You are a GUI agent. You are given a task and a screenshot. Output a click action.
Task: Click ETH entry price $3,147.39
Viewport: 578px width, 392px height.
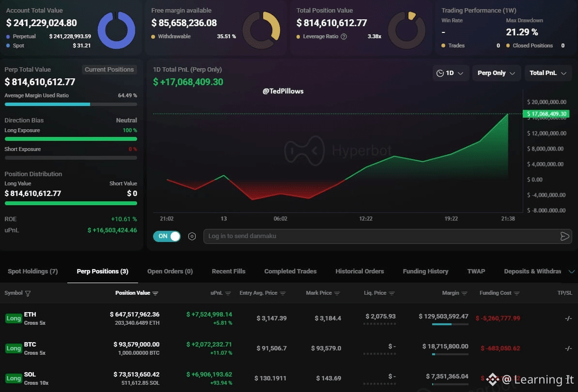point(271,318)
